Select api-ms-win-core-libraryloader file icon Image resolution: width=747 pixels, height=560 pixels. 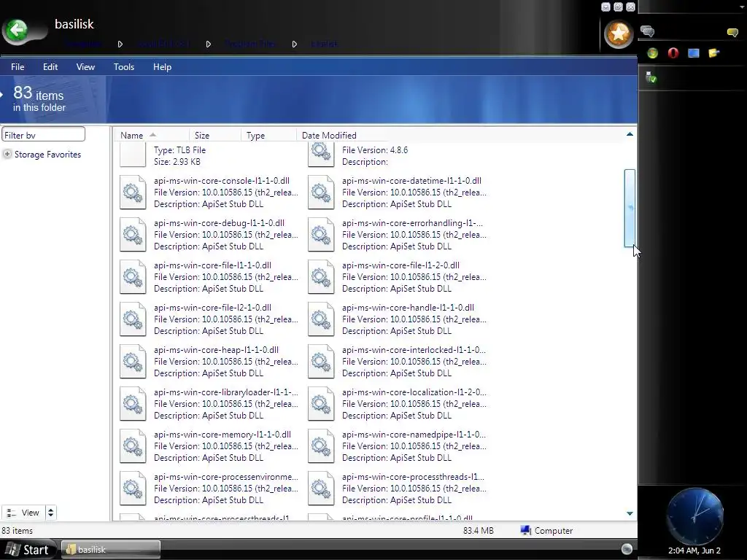pos(133,404)
